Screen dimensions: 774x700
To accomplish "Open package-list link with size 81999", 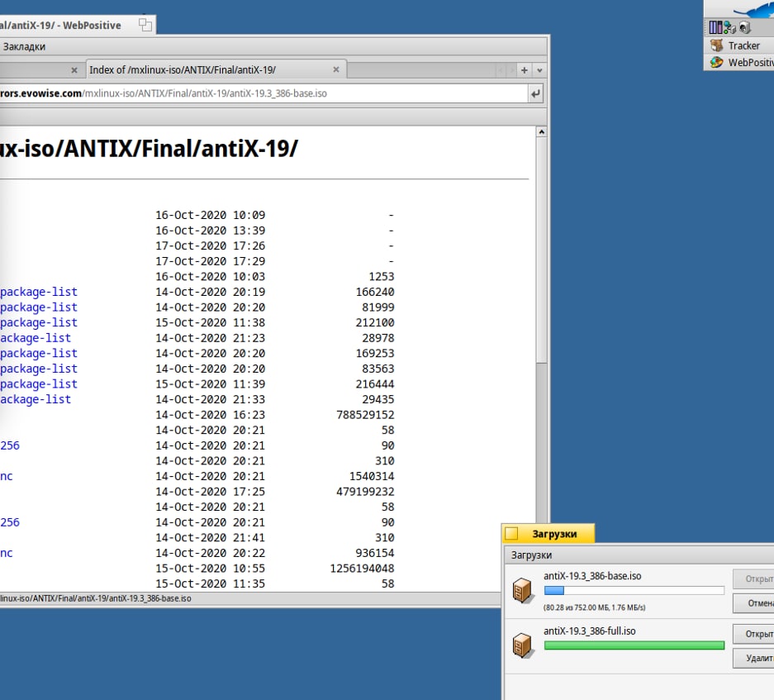I will 39,307.
